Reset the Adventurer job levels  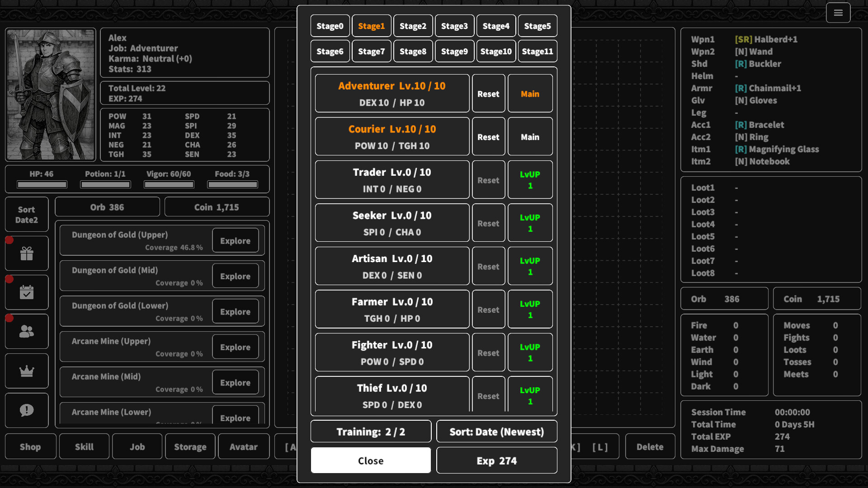point(488,94)
